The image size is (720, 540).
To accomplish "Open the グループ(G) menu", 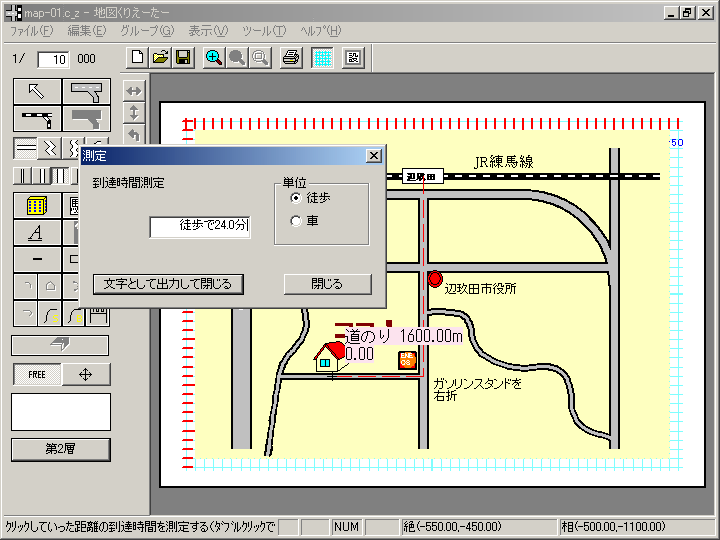I will (x=147, y=31).
